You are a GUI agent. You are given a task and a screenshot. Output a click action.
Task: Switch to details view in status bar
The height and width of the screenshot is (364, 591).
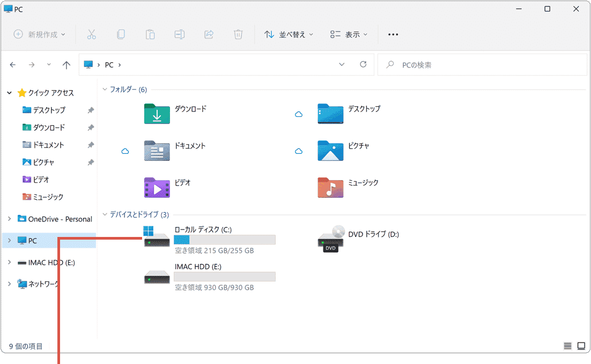(x=567, y=346)
